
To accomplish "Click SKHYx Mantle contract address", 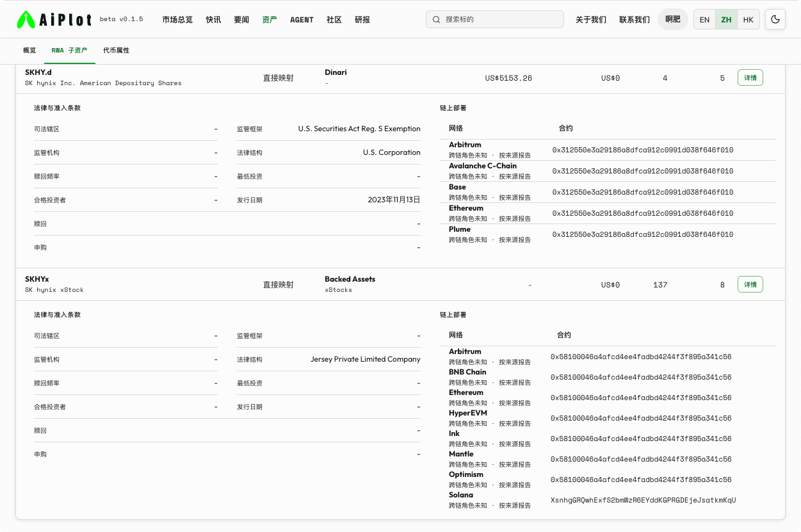I will tap(641, 459).
